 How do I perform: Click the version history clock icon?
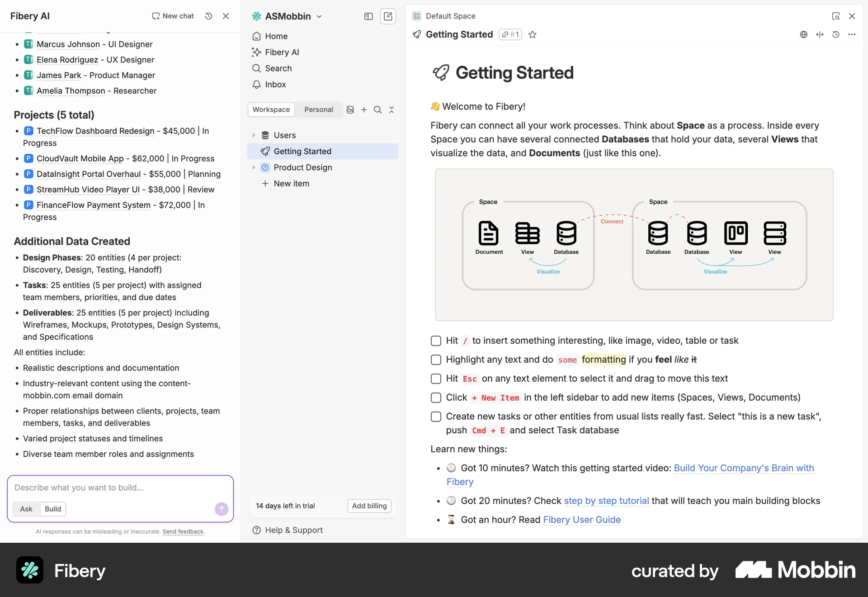coord(836,34)
